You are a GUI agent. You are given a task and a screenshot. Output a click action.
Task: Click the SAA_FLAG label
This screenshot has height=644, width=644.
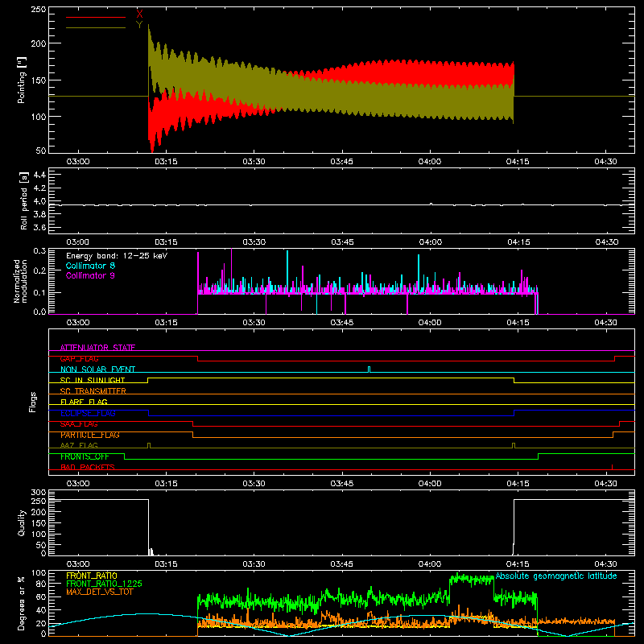79,423
